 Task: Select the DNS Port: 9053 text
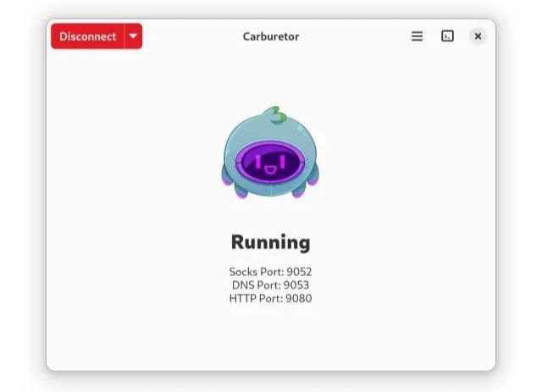click(x=271, y=285)
